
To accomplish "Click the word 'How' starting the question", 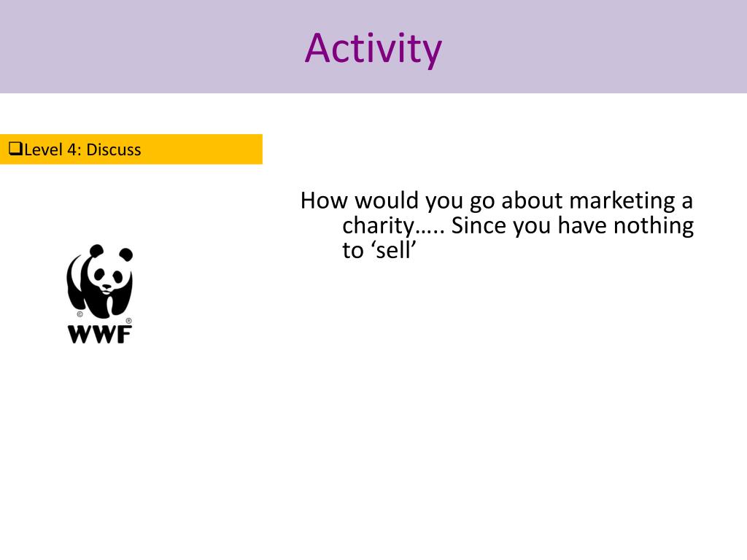I will 324,201.
